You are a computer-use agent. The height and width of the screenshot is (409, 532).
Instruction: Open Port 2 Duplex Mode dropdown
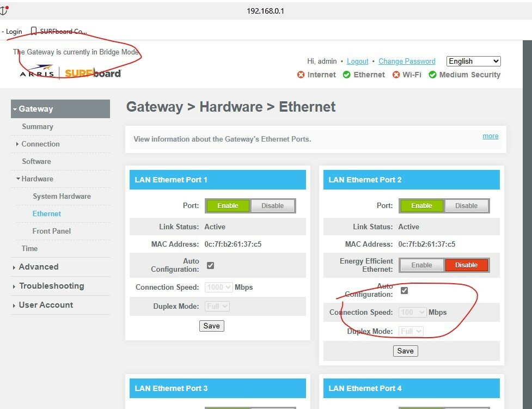pos(411,331)
